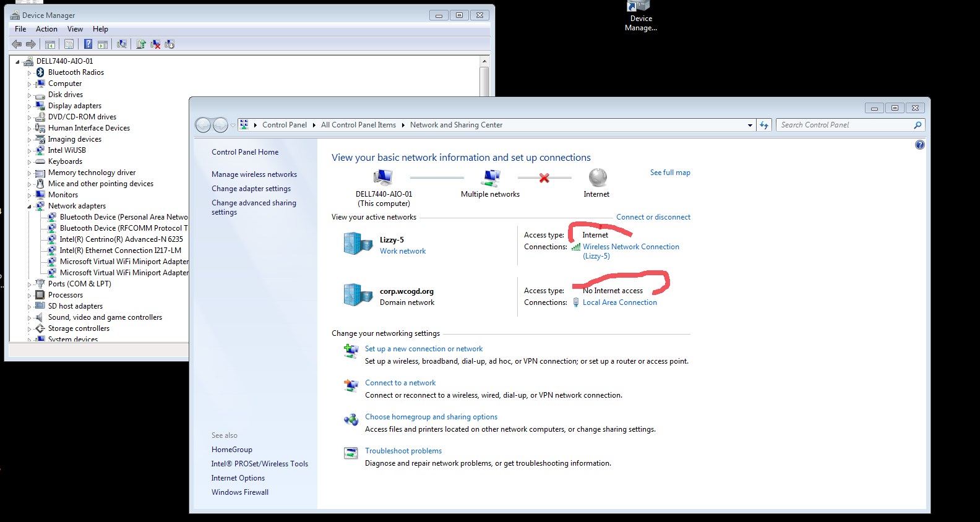Click Troubleshoot problems icon

point(351,453)
